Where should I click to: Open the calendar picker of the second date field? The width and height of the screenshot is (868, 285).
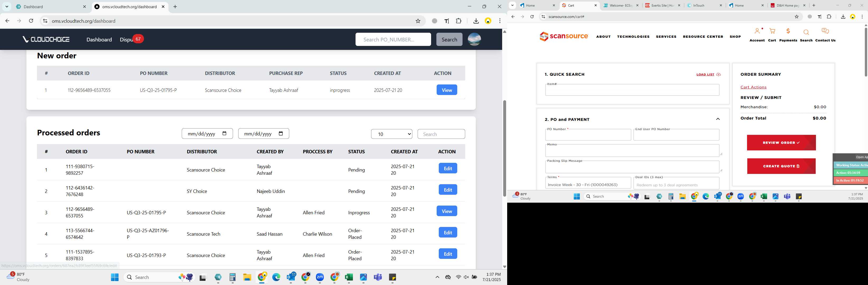point(281,134)
